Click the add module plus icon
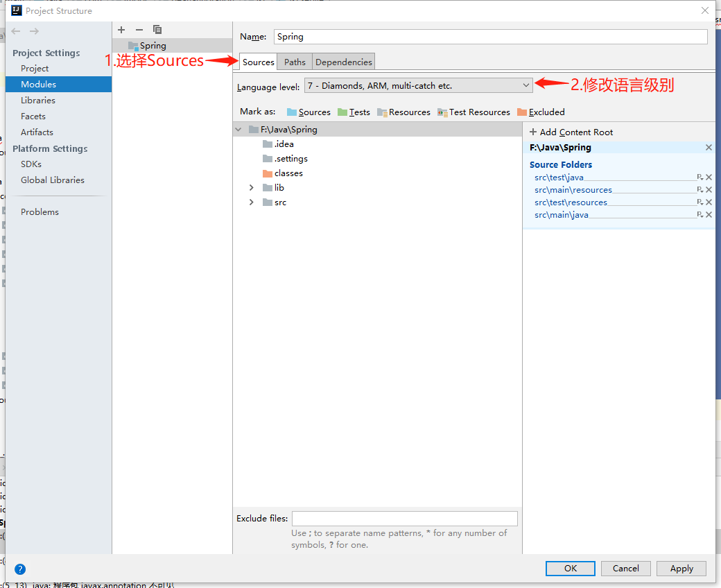Screen dimensions: 721x588 click(121, 30)
